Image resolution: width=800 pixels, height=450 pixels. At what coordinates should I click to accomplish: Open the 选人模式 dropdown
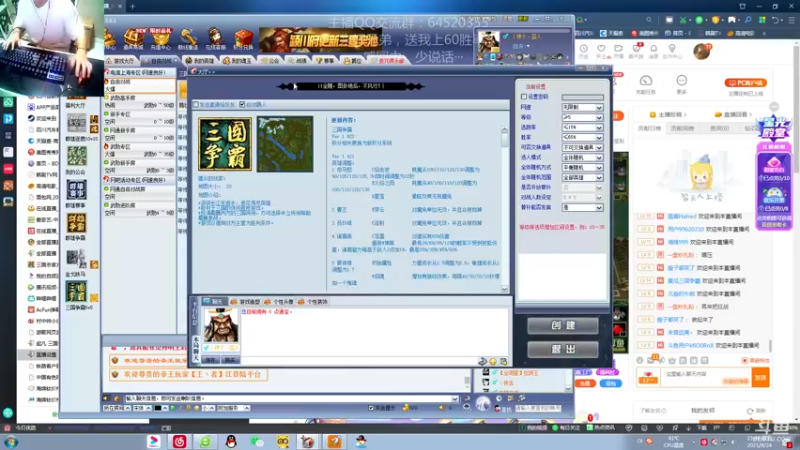[x=582, y=158]
